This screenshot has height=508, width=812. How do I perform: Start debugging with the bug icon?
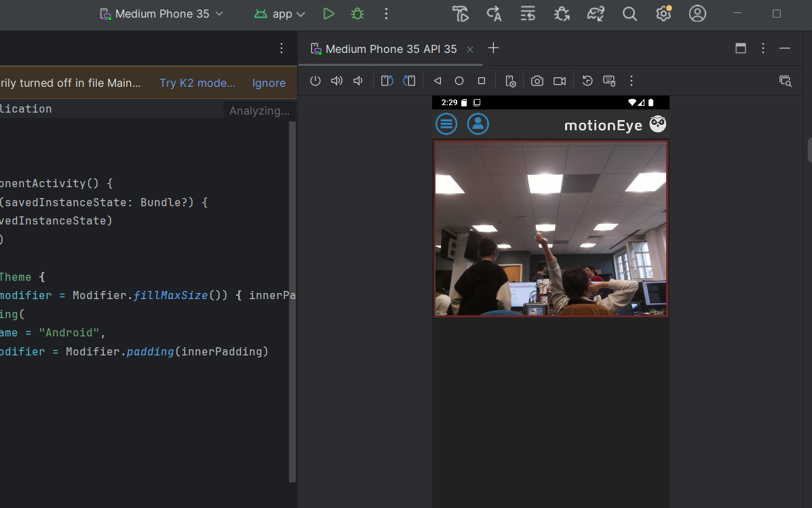(357, 14)
